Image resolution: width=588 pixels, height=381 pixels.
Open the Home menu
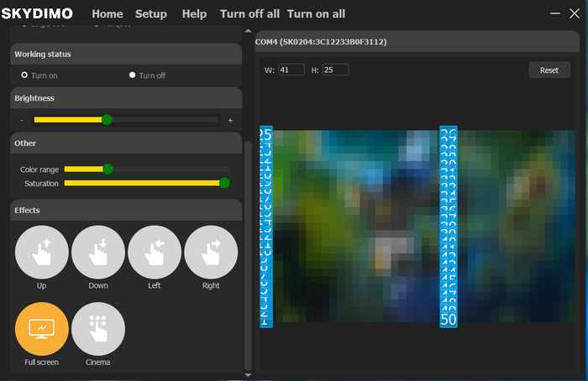click(107, 14)
